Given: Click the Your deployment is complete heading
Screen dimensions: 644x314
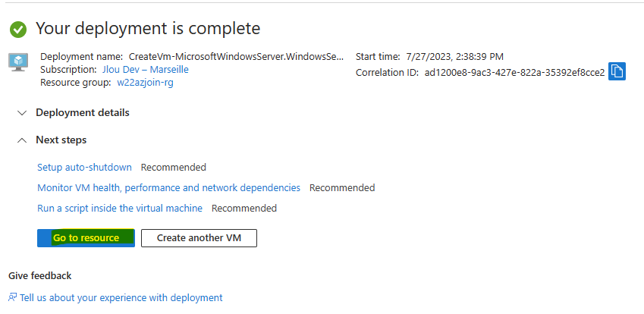Looking at the screenshot, I should pyautogui.click(x=148, y=28).
